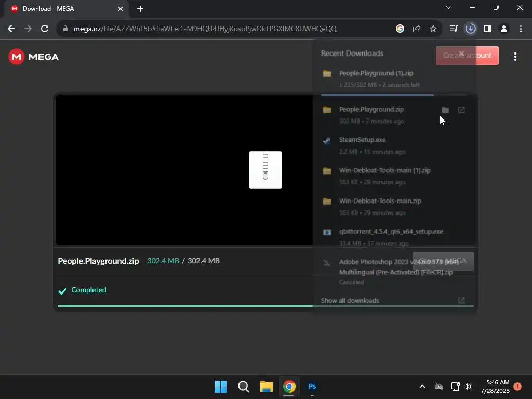Open MEGA page three-dot menu
This screenshot has width=532, height=399.
click(515, 57)
